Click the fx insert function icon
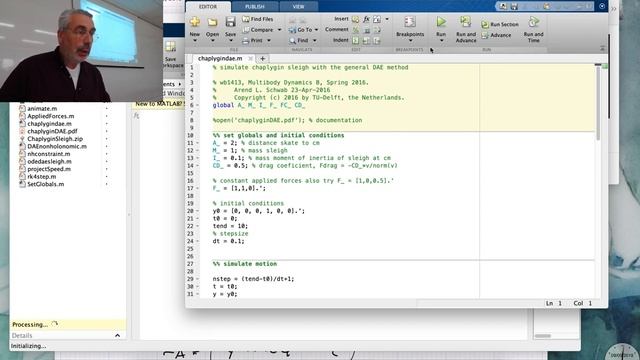 [x=366, y=19]
